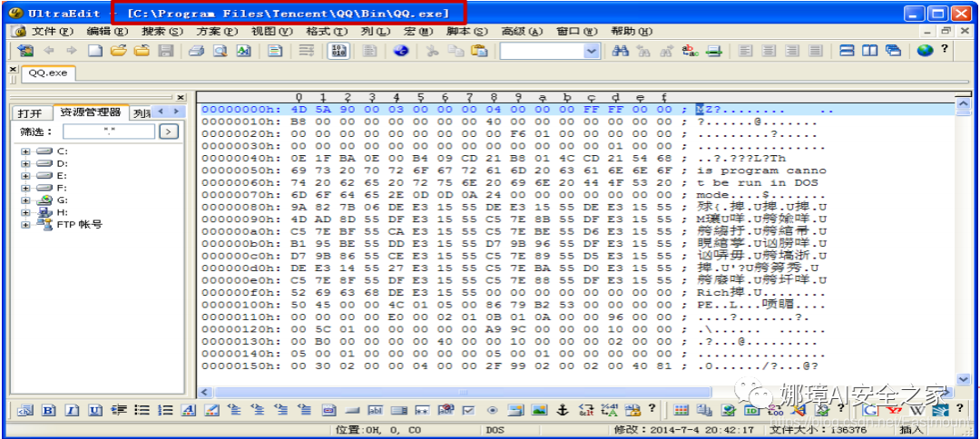Close the file view side panel
Image resolution: width=980 pixels, height=439 pixels.
click(181, 97)
